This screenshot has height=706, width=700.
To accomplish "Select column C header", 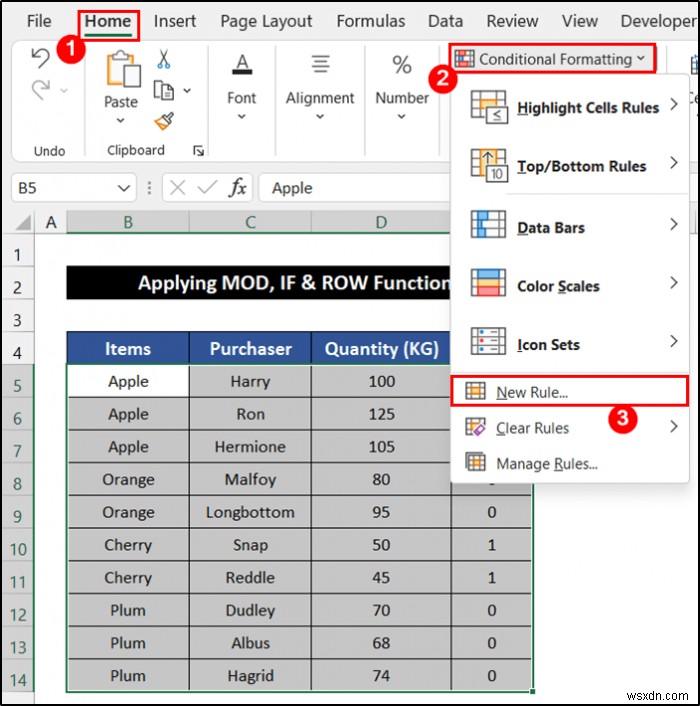I will click(x=250, y=222).
